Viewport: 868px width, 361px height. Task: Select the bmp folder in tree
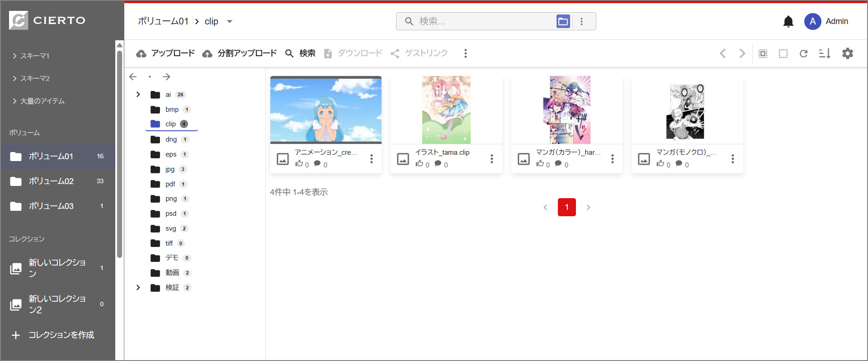(171, 109)
